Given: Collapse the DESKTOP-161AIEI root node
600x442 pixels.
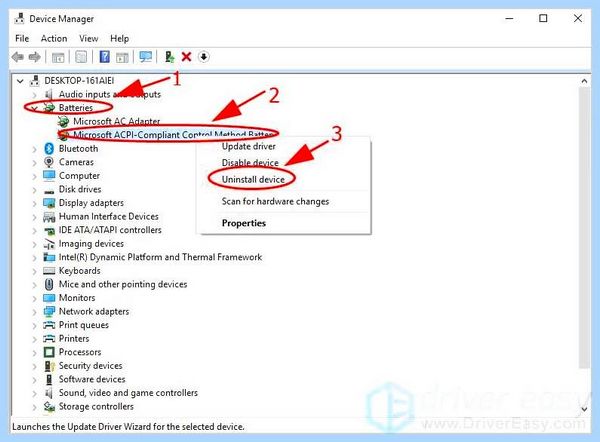Looking at the screenshot, I should (20, 81).
